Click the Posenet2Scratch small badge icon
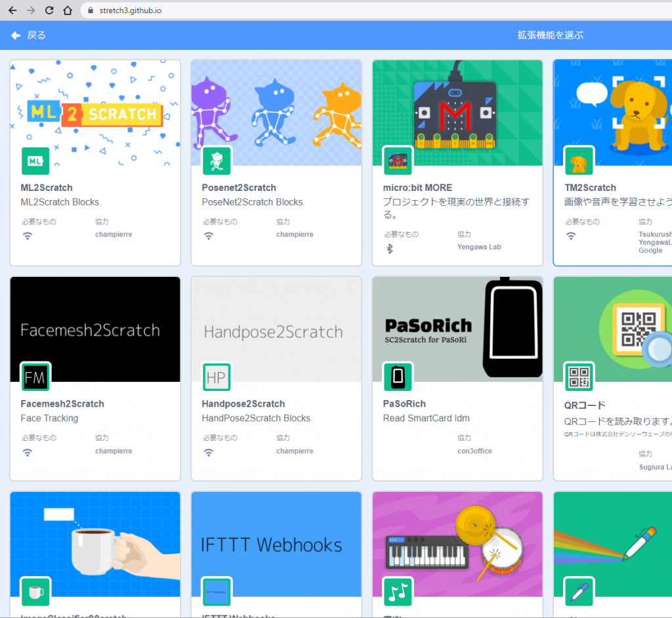This screenshot has height=618, width=672. click(217, 161)
